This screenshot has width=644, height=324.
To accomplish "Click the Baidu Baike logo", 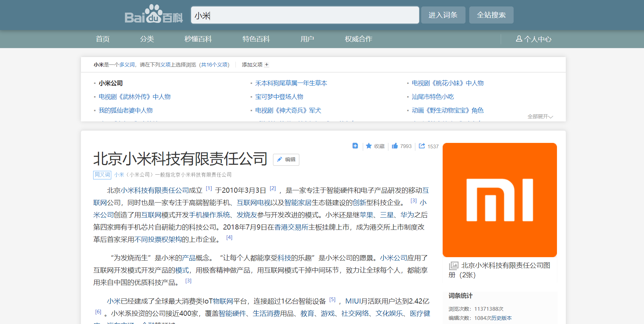I will (154, 14).
